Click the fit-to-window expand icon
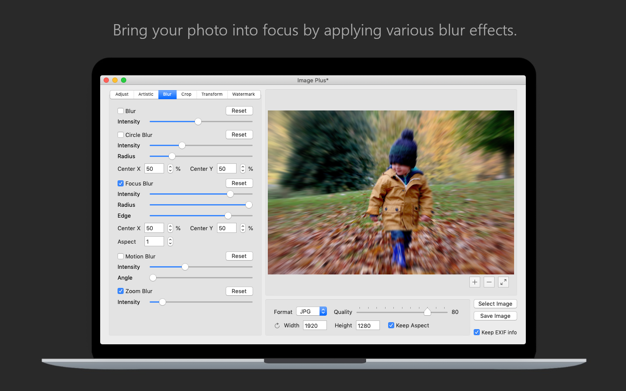 [503, 282]
